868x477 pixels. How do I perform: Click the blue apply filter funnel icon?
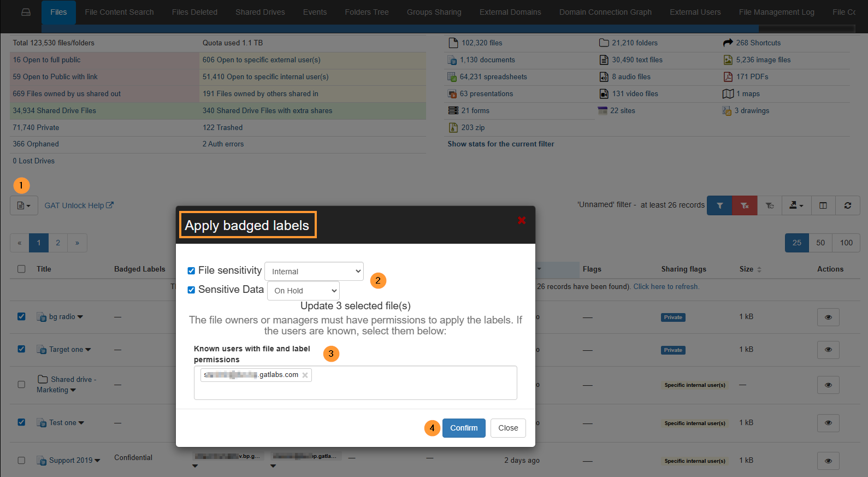tap(719, 205)
